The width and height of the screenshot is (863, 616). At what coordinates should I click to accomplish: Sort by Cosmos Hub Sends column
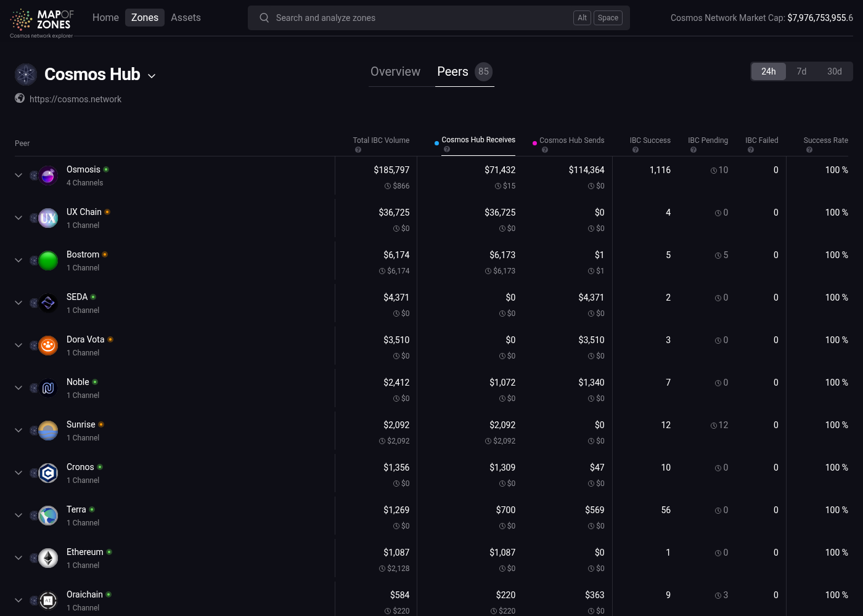(x=572, y=140)
